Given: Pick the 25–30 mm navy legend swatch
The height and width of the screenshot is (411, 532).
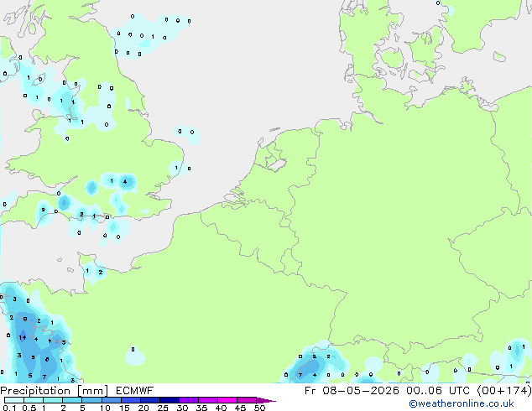Looking at the screenshot, I should click(170, 400).
